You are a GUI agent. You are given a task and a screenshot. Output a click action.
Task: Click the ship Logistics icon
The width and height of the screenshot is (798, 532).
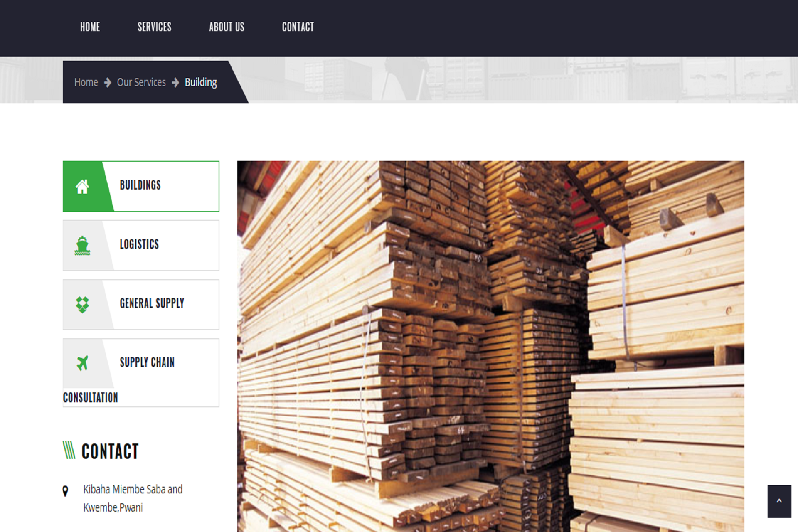[x=82, y=246]
